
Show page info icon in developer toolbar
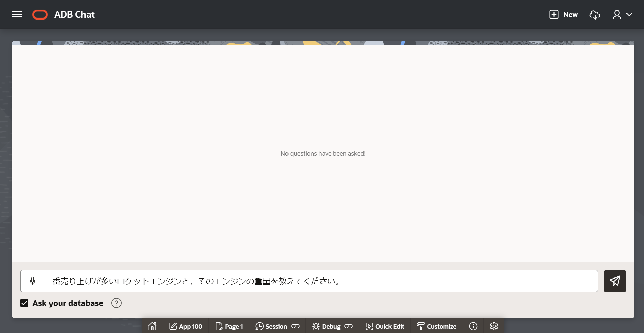[473, 326]
